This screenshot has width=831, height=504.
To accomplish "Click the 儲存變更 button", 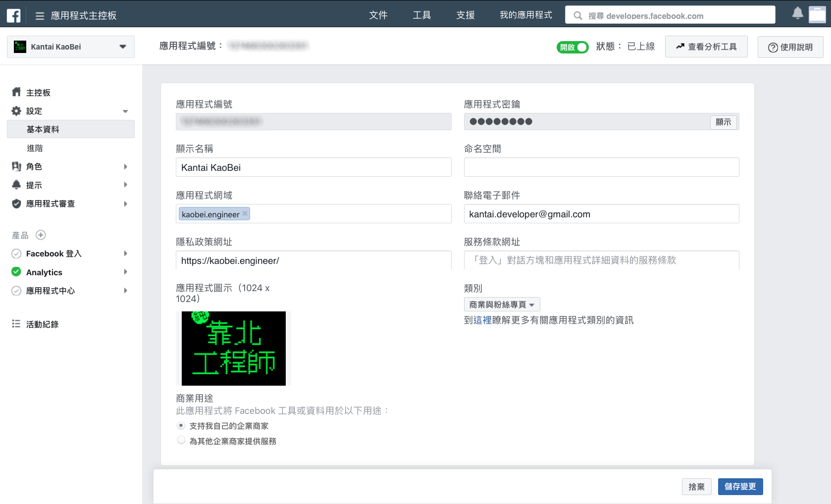I will tap(740, 487).
